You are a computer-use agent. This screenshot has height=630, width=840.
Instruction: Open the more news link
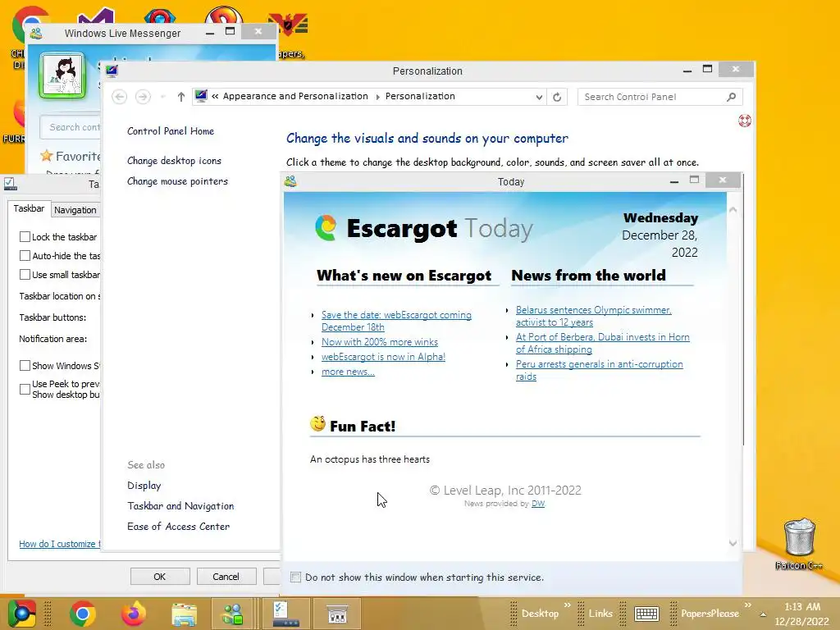[x=348, y=372]
